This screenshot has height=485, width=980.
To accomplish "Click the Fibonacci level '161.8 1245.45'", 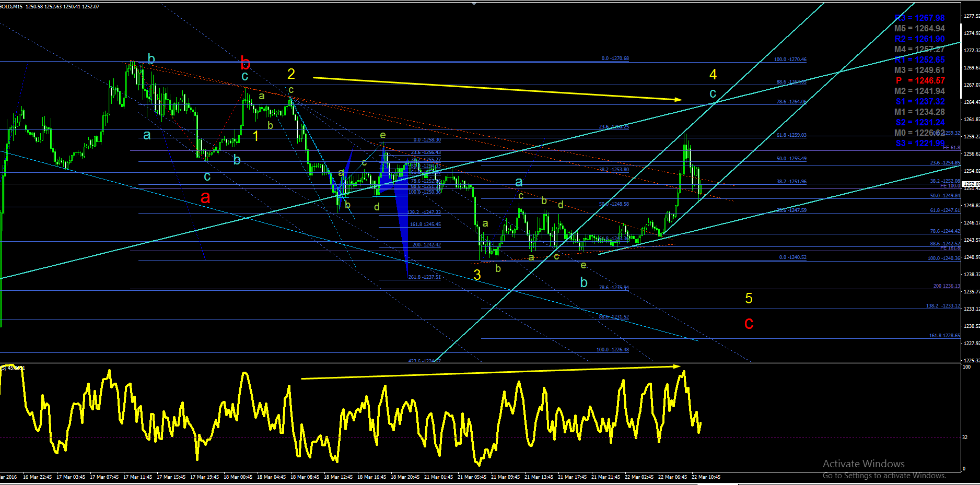I will (x=425, y=224).
